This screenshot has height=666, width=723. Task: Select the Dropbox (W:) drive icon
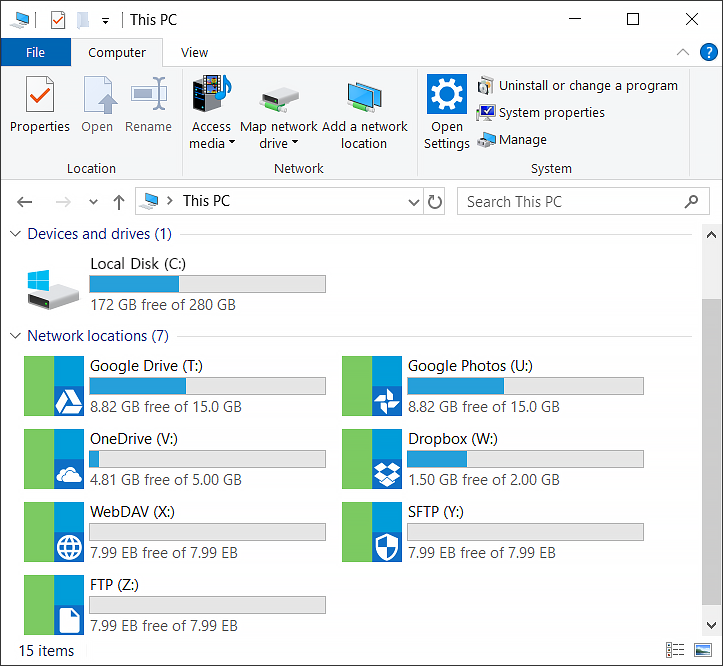[x=372, y=459]
